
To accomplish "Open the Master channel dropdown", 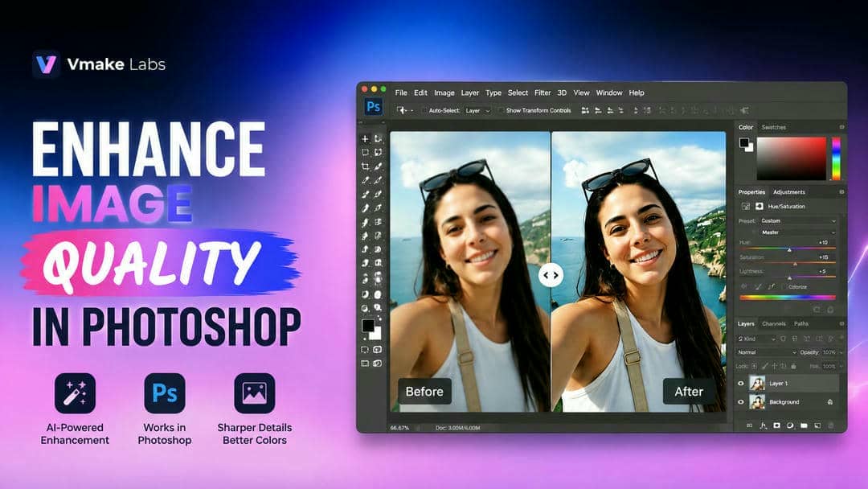I will pos(798,232).
